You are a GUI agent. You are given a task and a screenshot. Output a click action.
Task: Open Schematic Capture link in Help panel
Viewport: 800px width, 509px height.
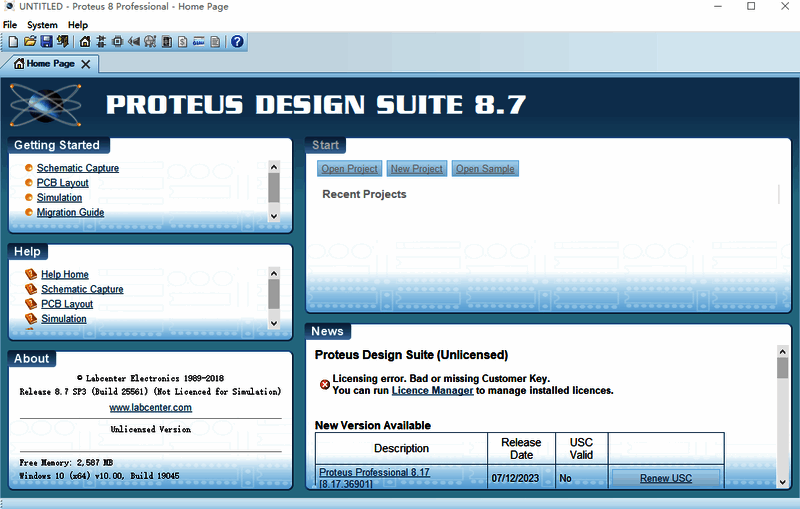coord(82,289)
